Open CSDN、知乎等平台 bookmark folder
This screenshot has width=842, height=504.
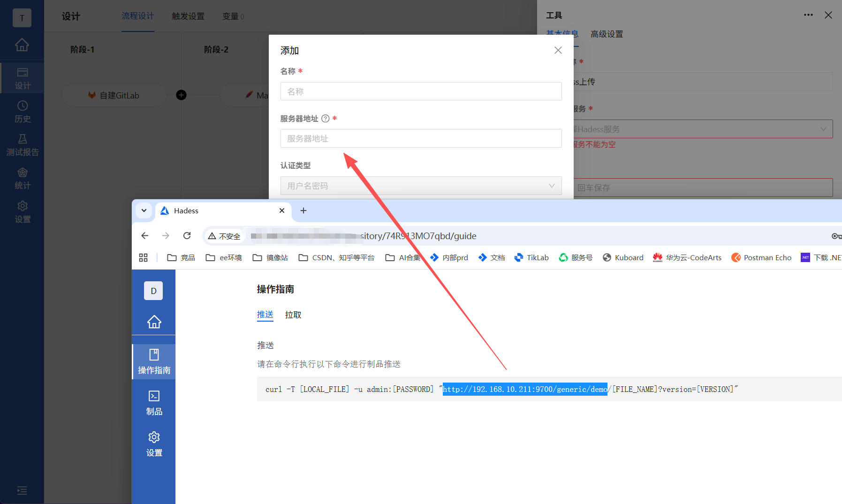[336, 257]
